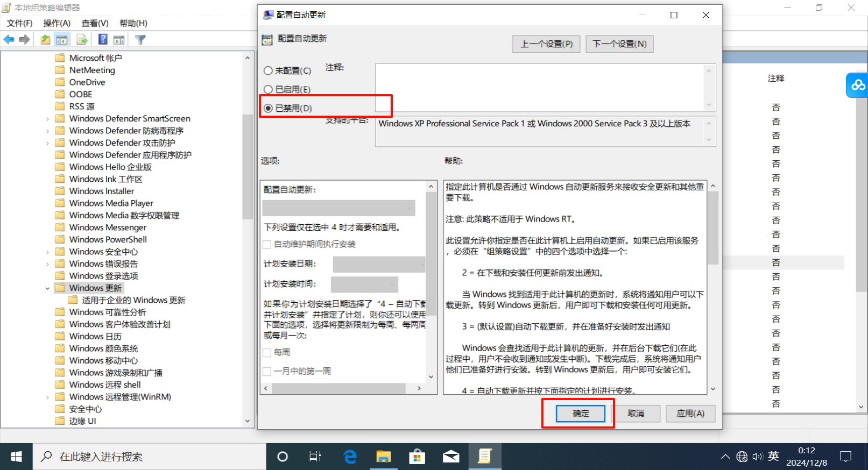Image resolution: width=868 pixels, height=470 pixels.
Task: Click the gray Forward arrow in the toolbar
Action: click(x=24, y=39)
